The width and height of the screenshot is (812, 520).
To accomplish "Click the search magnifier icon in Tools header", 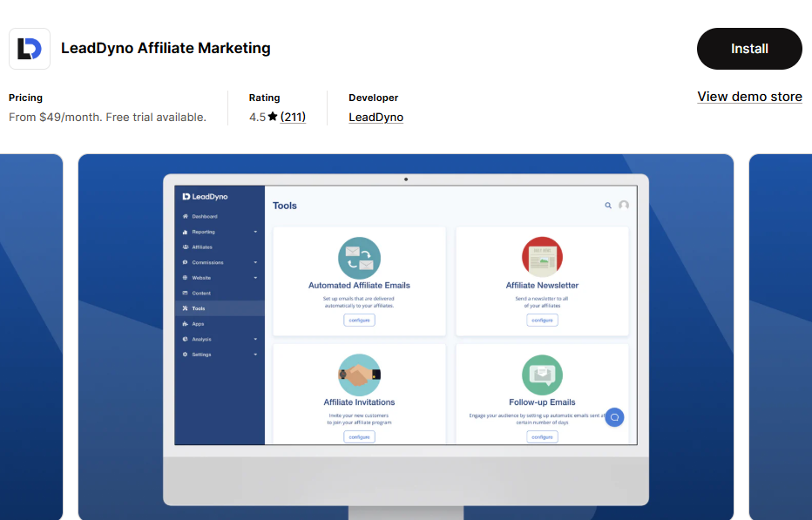I will click(x=608, y=206).
